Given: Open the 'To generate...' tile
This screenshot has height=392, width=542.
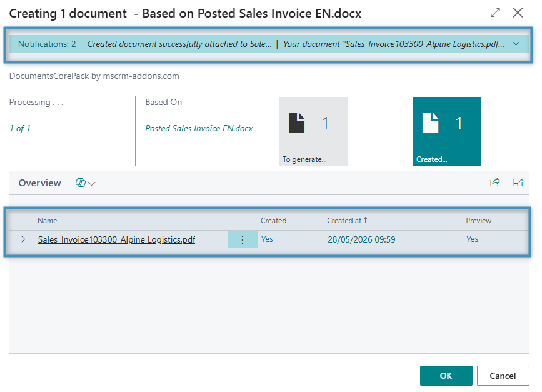Looking at the screenshot, I should click(x=313, y=131).
